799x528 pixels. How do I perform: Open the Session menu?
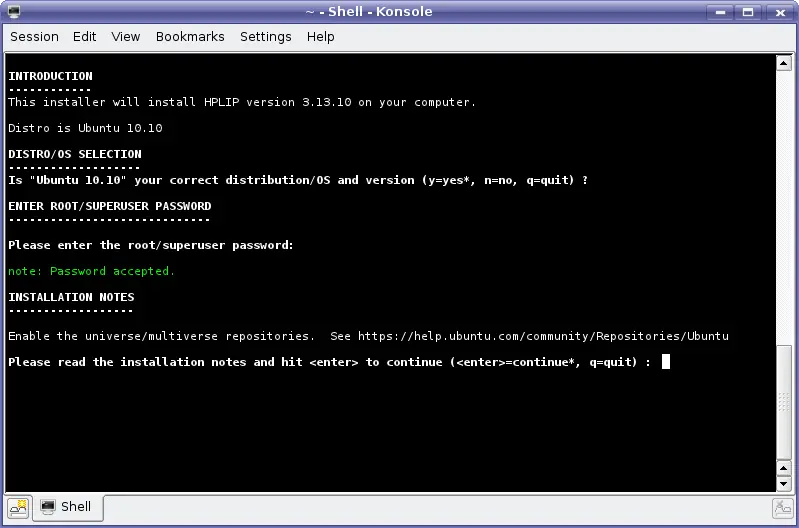[x=34, y=37]
